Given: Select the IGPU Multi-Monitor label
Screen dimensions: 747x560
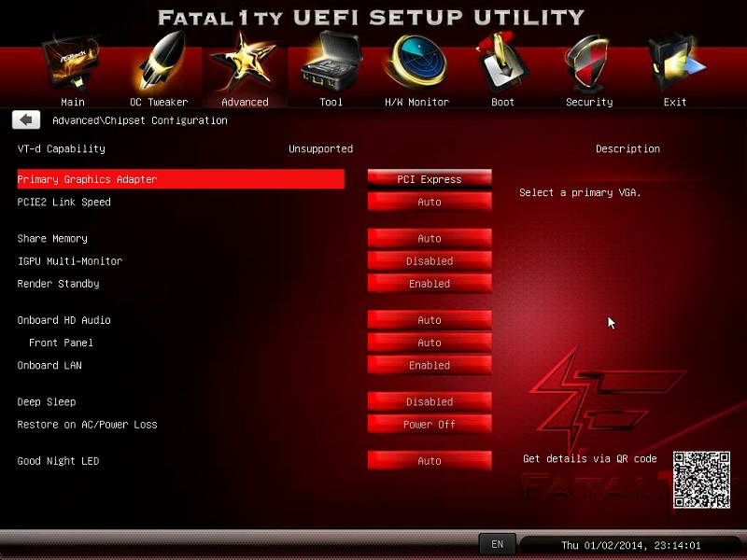Looking at the screenshot, I should (x=70, y=261).
